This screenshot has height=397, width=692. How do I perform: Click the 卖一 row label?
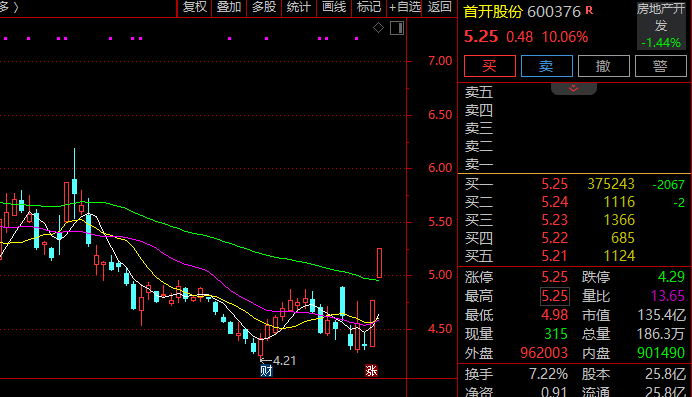(x=479, y=165)
